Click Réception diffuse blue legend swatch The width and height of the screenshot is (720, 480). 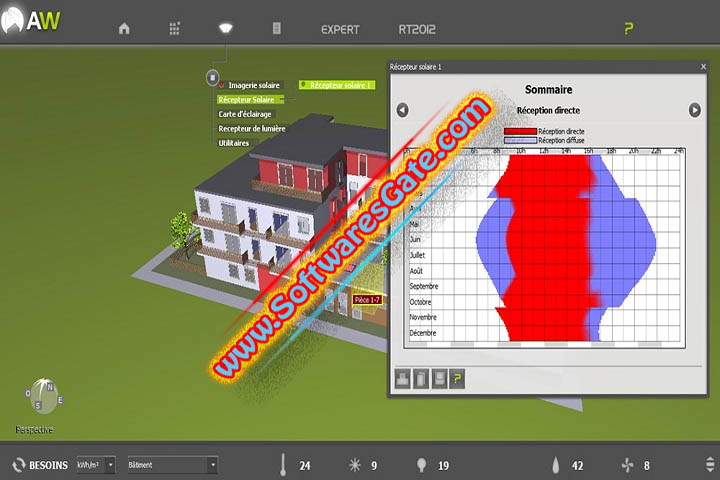(x=520, y=140)
